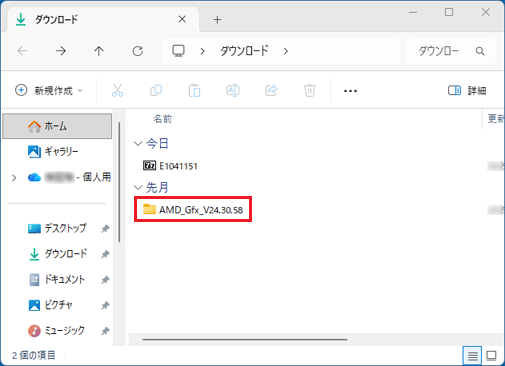Go back using the back arrow
The image size is (505, 366).
(22, 51)
